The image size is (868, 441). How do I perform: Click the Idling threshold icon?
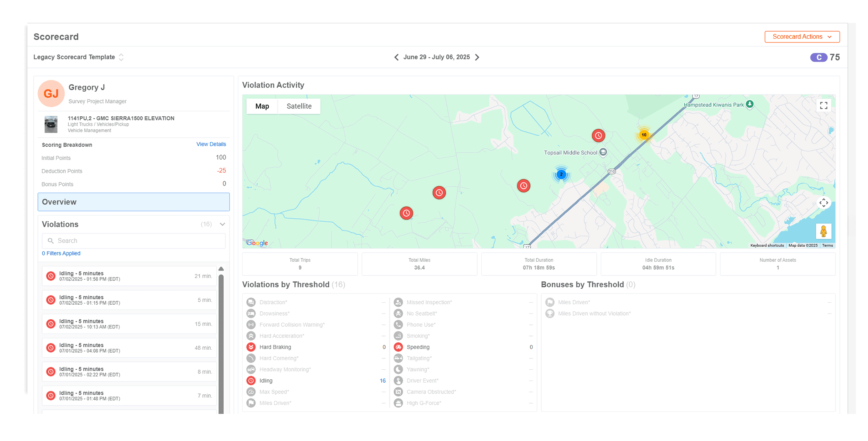(x=251, y=381)
